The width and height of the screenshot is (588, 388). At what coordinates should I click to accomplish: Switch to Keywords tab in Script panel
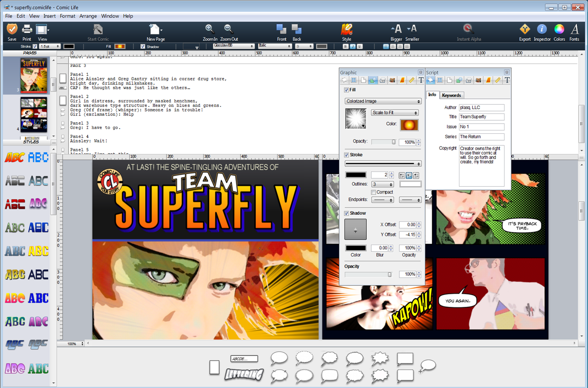coord(452,95)
